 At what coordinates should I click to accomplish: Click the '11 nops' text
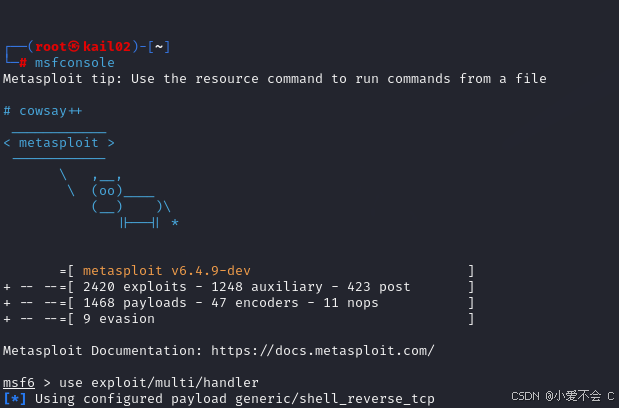[351, 303]
